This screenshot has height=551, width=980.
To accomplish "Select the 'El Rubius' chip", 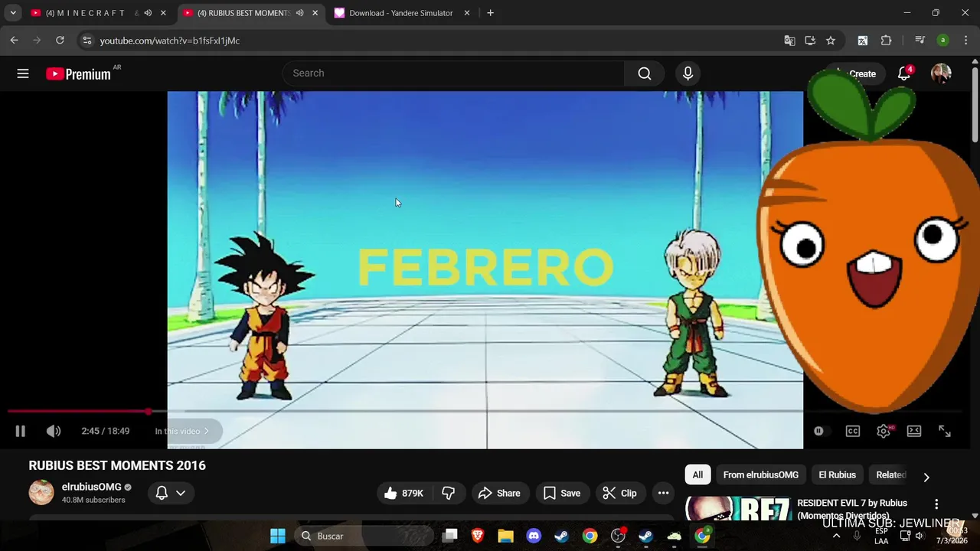I will [x=837, y=474].
